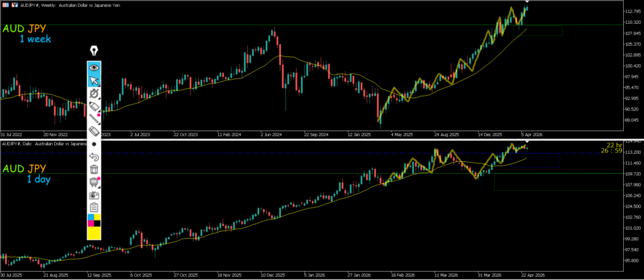Select the cursor arrow tool
Screen dimensions: 644x280
94,80
